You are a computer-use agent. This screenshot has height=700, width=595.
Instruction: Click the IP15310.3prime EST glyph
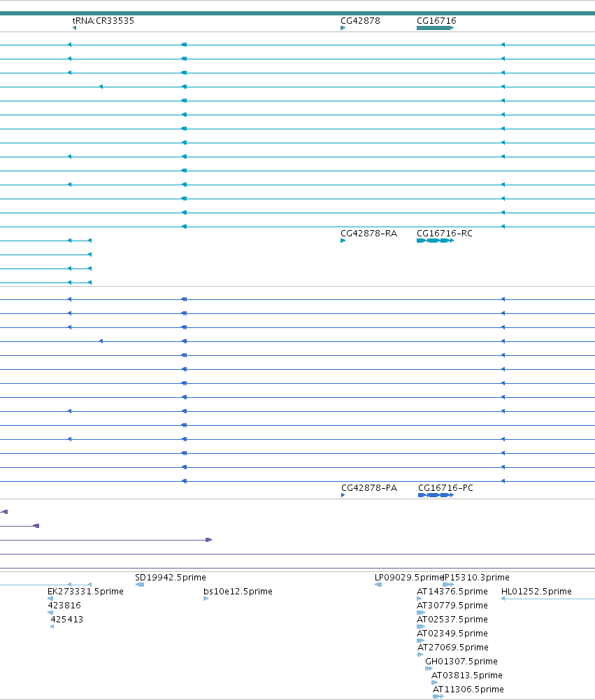pos(448,585)
